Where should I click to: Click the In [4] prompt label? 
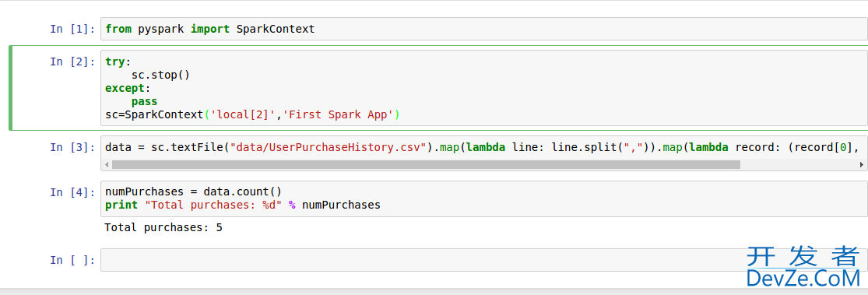click(x=72, y=192)
